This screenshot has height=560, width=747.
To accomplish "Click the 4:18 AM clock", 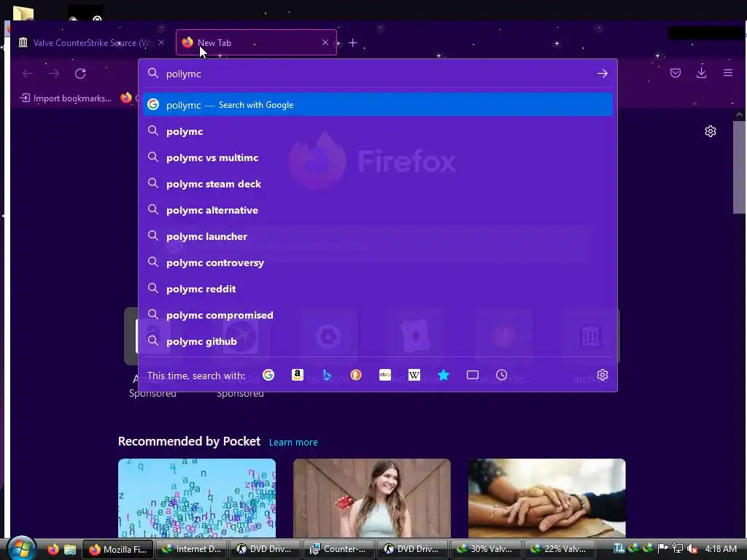I will click(721, 549).
